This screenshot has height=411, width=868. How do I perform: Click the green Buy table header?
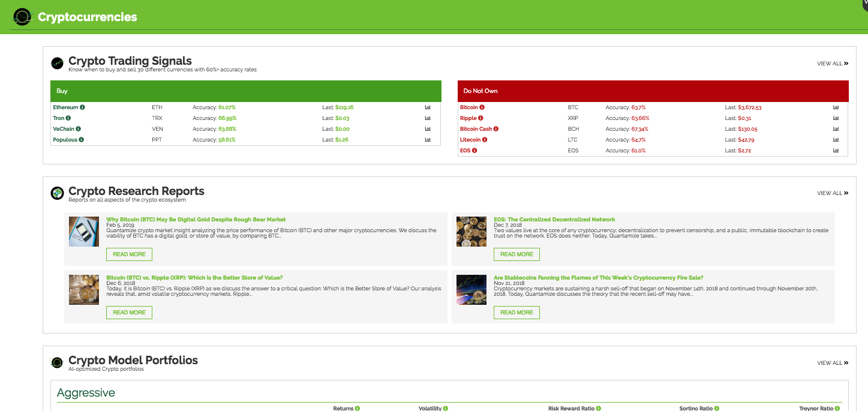(x=246, y=91)
